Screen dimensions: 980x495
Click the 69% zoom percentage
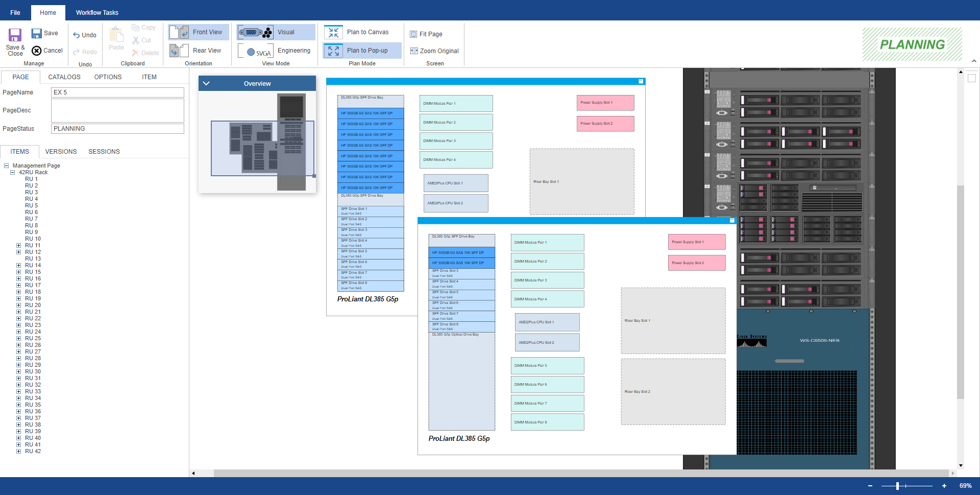[x=965, y=486]
